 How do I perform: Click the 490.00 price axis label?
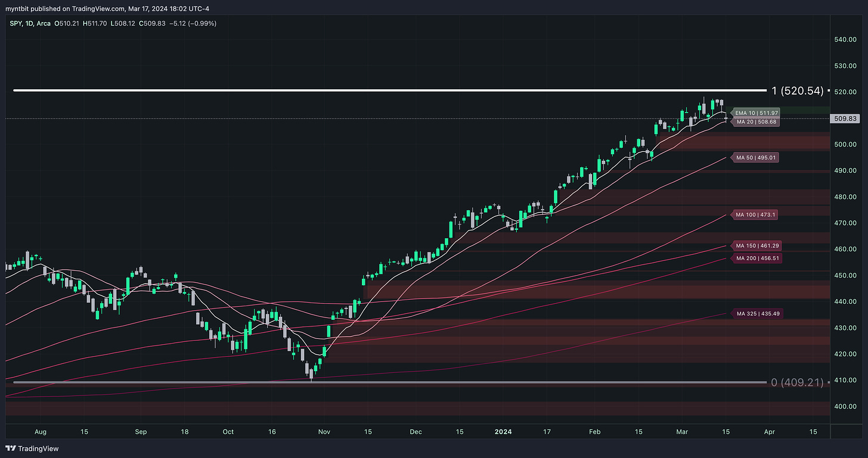pyautogui.click(x=845, y=170)
